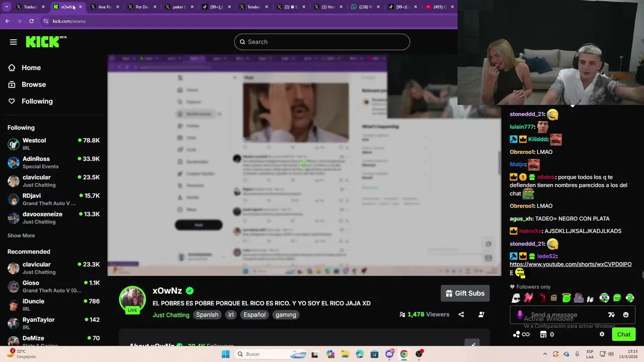Open Westcol's channel in Following list
This screenshot has height=362, width=644.
(53, 144)
